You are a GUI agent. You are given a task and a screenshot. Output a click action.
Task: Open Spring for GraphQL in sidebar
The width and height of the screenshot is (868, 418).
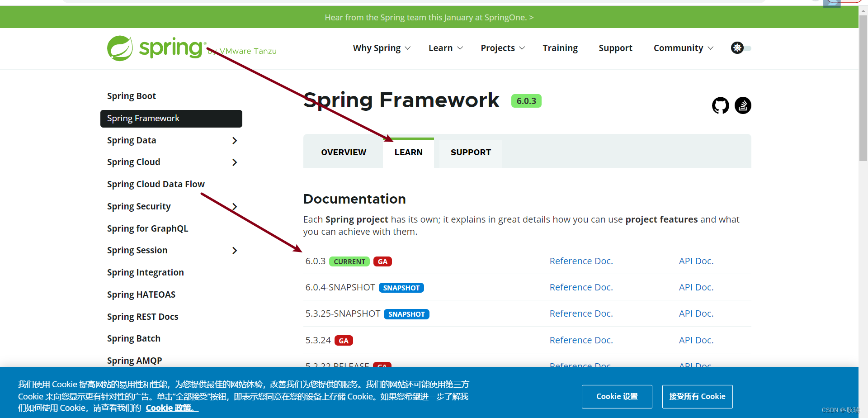tap(147, 228)
